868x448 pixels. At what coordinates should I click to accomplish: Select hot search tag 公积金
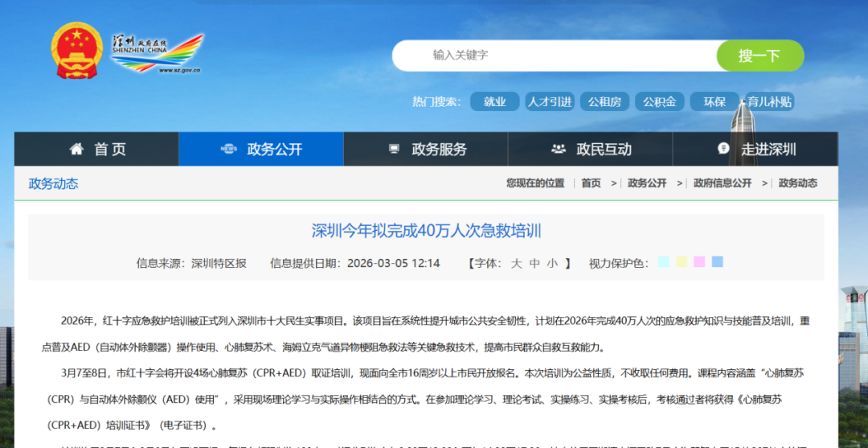tap(659, 102)
